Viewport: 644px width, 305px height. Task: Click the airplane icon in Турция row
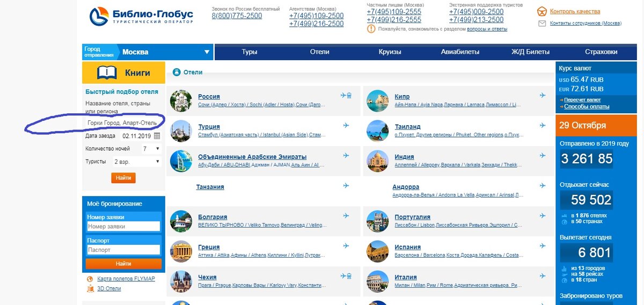(x=346, y=126)
